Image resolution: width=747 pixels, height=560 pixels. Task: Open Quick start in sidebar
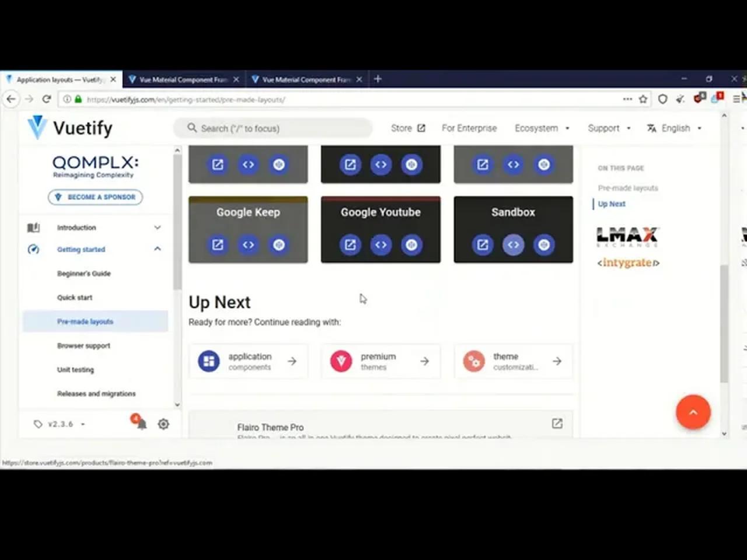[75, 297]
